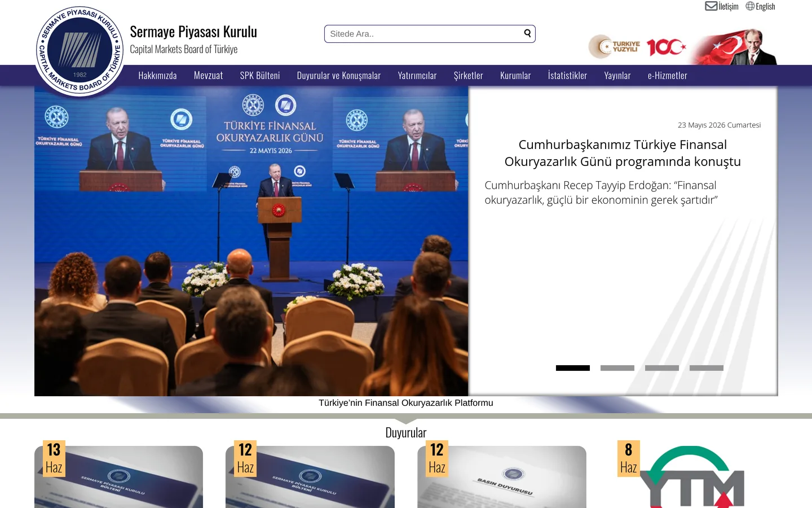Switch site language to English
The height and width of the screenshot is (508, 812).
pos(765,7)
